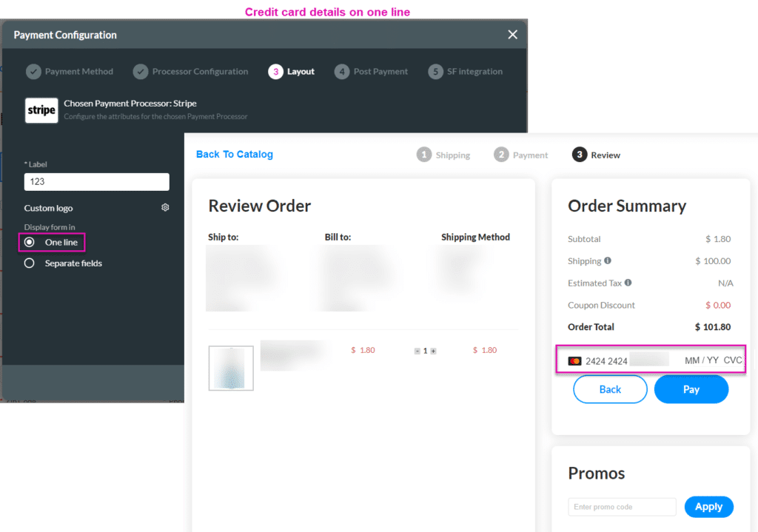The width and height of the screenshot is (758, 532).
Task: Decrease the product quantity with minus
Action: coord(417,351)
